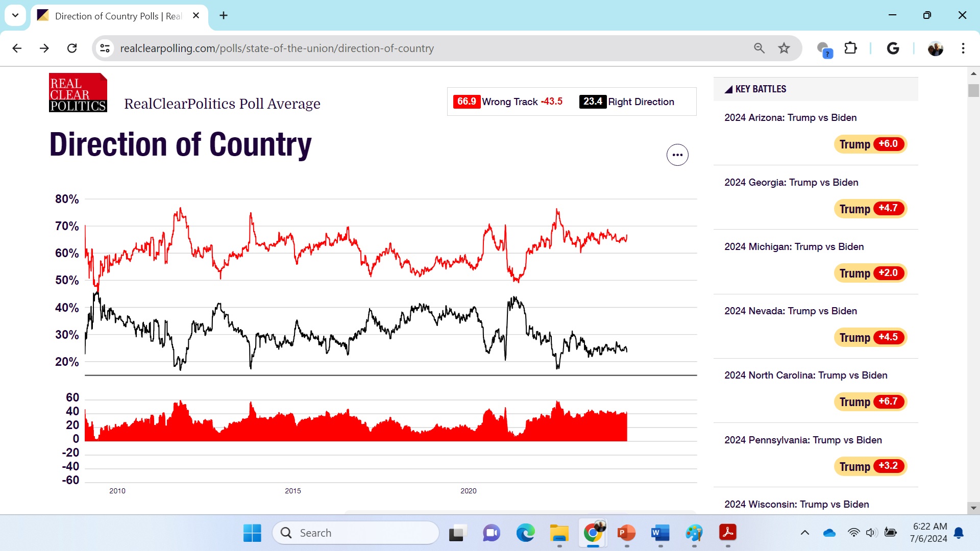Open a new browser tab
The image size is (980, 551).
pyautogui.click(x=224, y=15)
